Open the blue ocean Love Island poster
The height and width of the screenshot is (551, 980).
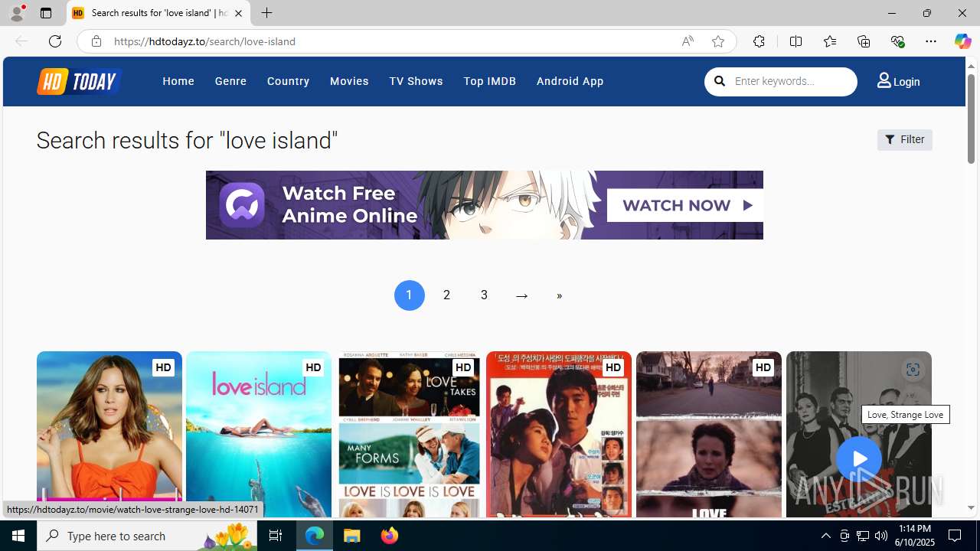click(259, 435)
